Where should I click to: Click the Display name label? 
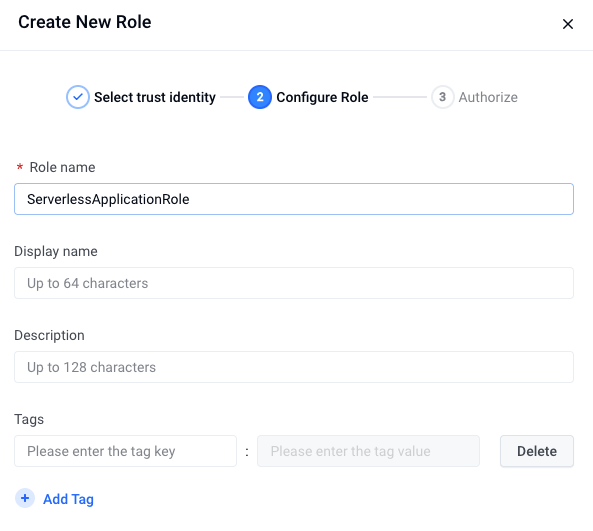[56, 252]
